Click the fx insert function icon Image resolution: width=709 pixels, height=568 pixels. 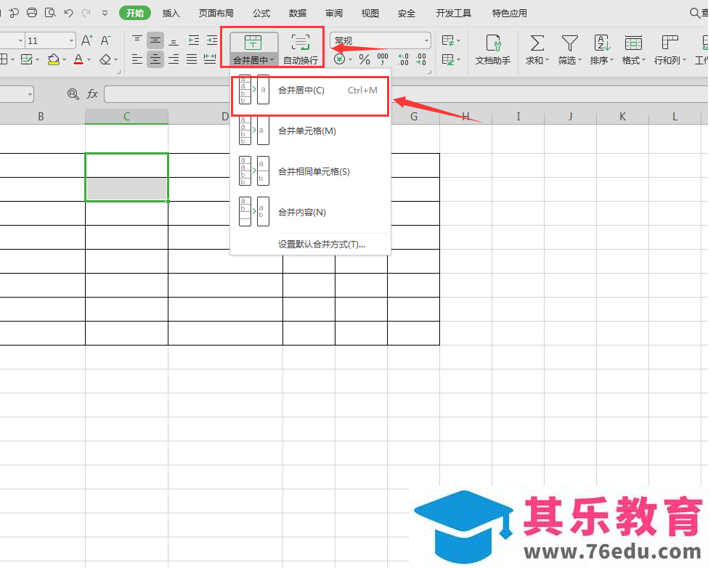click(92, 94)
